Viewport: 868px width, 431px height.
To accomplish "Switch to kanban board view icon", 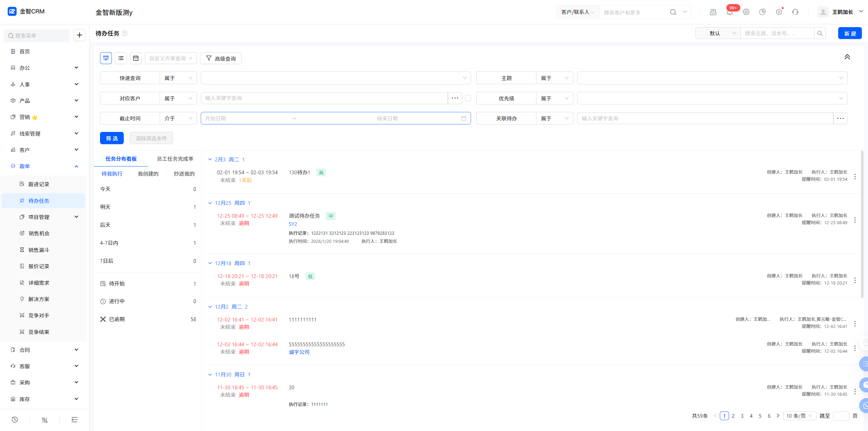I will [106, 58].
